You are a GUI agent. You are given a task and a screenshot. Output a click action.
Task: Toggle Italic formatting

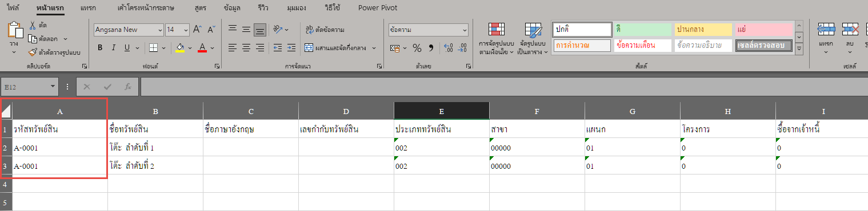click(x=114, y=47)
